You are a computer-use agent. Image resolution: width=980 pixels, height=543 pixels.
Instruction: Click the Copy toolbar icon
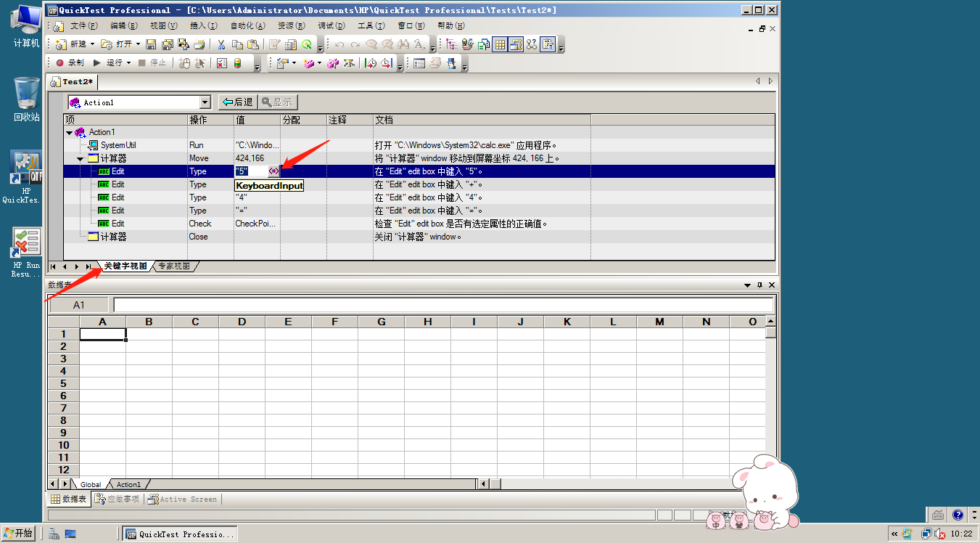click(237, 44)
